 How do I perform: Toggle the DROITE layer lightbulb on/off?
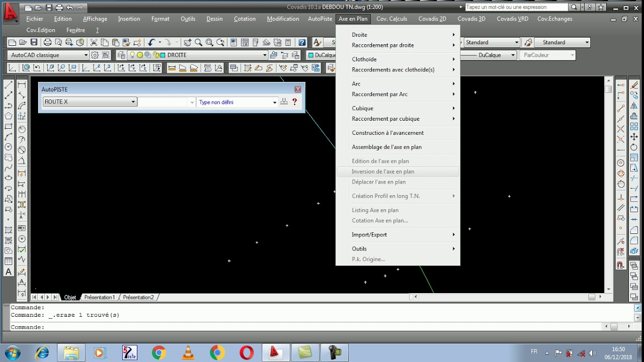pos(133,55)
